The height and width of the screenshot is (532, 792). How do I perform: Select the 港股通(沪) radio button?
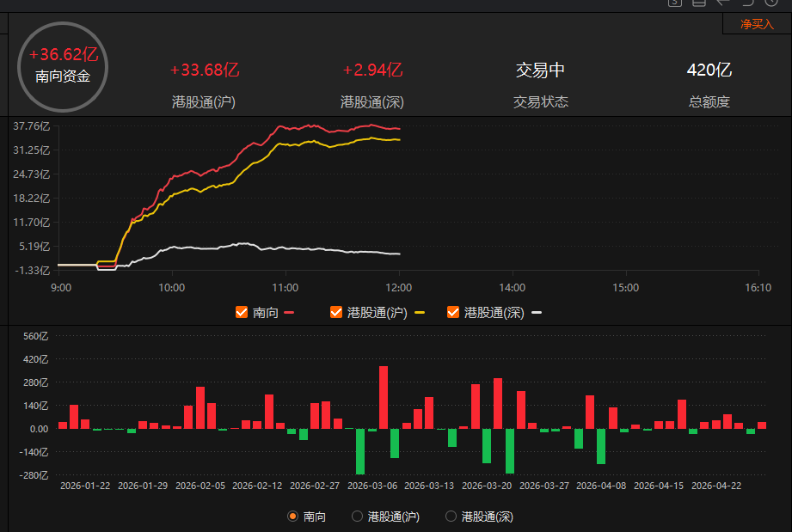pos(358,517)
